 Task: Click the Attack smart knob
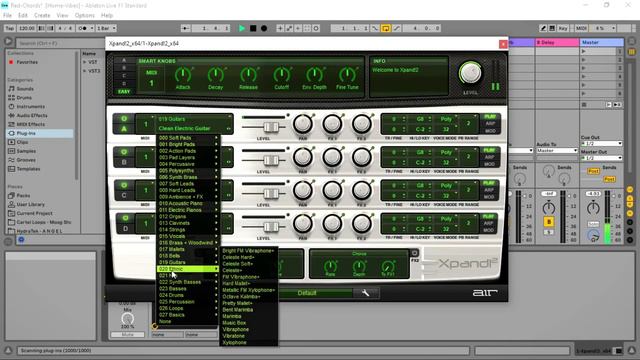tap(183, 75)
